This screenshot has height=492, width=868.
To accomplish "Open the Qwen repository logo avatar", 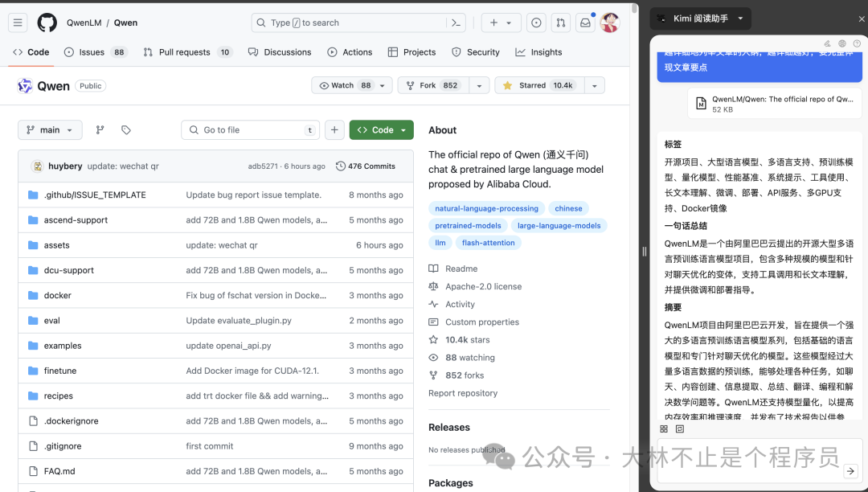I will click(x=25, y=86).
